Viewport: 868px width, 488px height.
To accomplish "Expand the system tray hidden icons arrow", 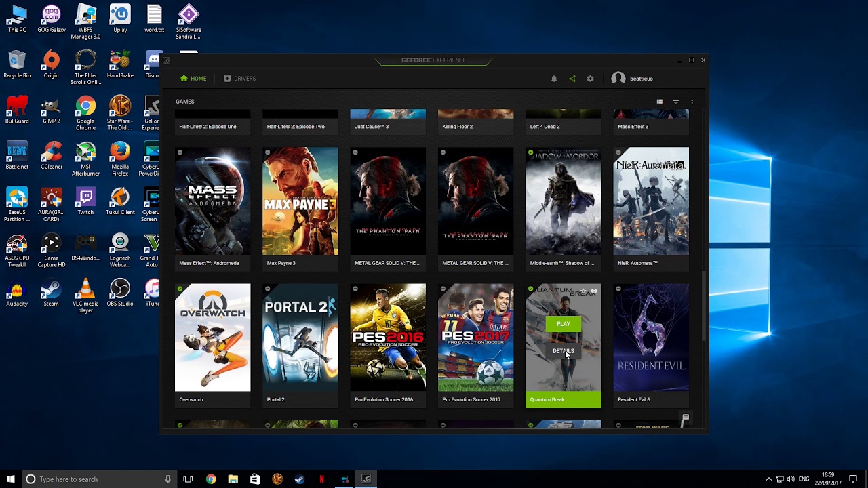I will click(x=768, y=479).
